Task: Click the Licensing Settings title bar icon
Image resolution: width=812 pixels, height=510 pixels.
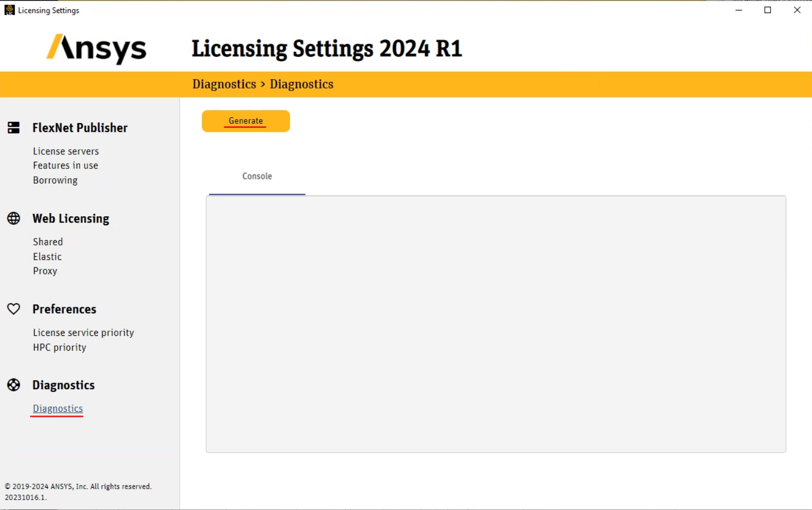Action: point(9,9)
